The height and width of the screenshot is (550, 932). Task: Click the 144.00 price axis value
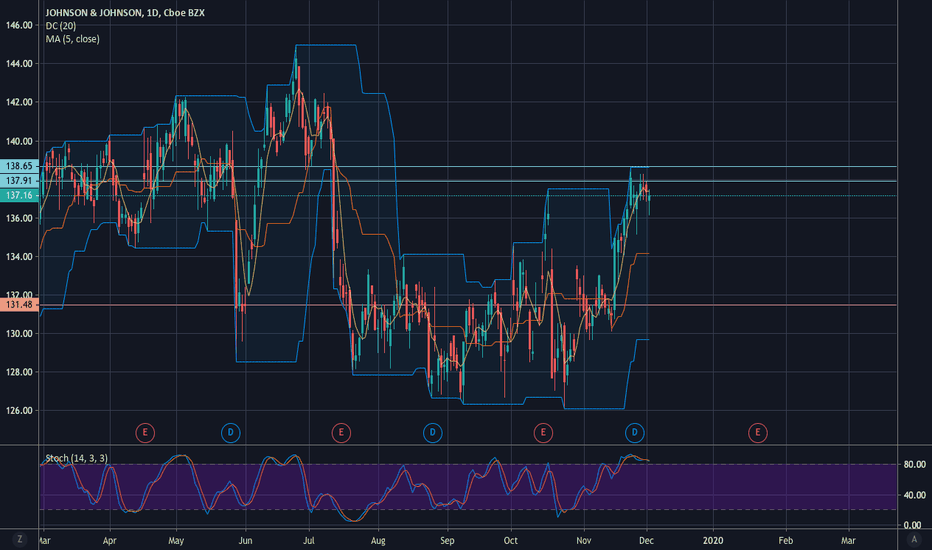(x=19, y=64)
